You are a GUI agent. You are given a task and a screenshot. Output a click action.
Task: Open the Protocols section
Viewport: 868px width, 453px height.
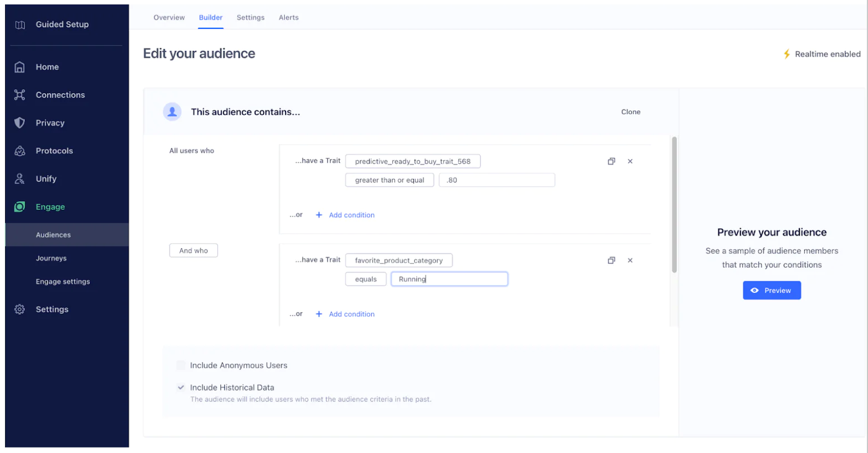[54, 150]
